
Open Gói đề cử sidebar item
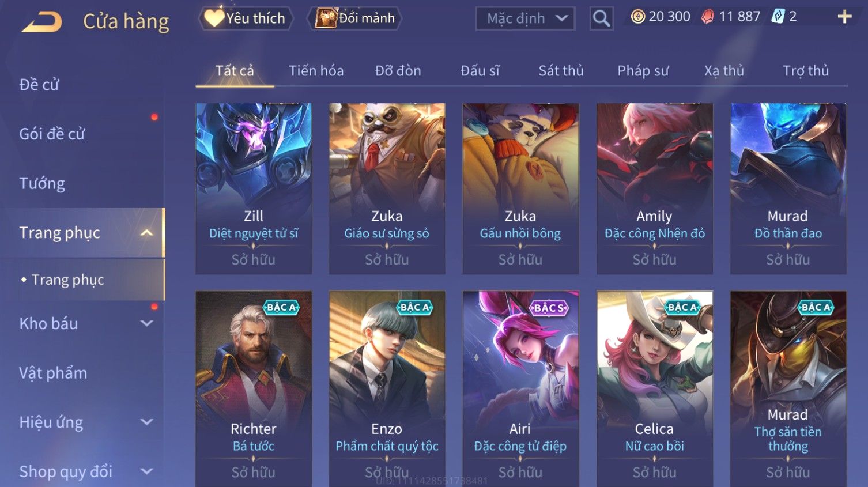coord(52,134)
